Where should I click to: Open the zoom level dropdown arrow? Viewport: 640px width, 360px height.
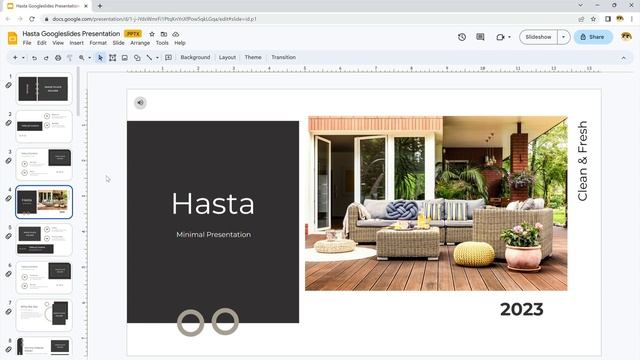point(89,58)
